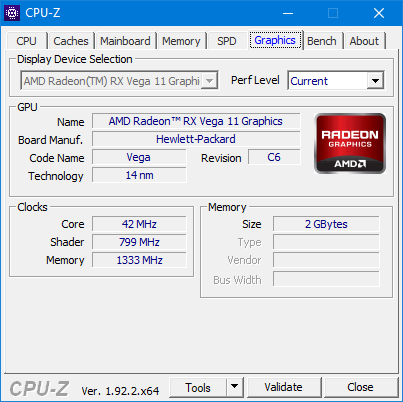Click the CPU-Z title bar app icon

(x=12, y=13)
